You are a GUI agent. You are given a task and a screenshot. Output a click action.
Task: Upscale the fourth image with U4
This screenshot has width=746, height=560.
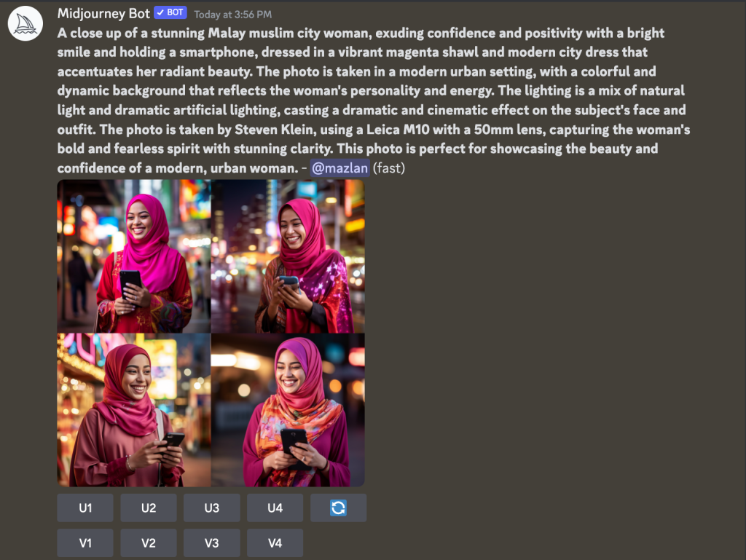coord(275,508)
